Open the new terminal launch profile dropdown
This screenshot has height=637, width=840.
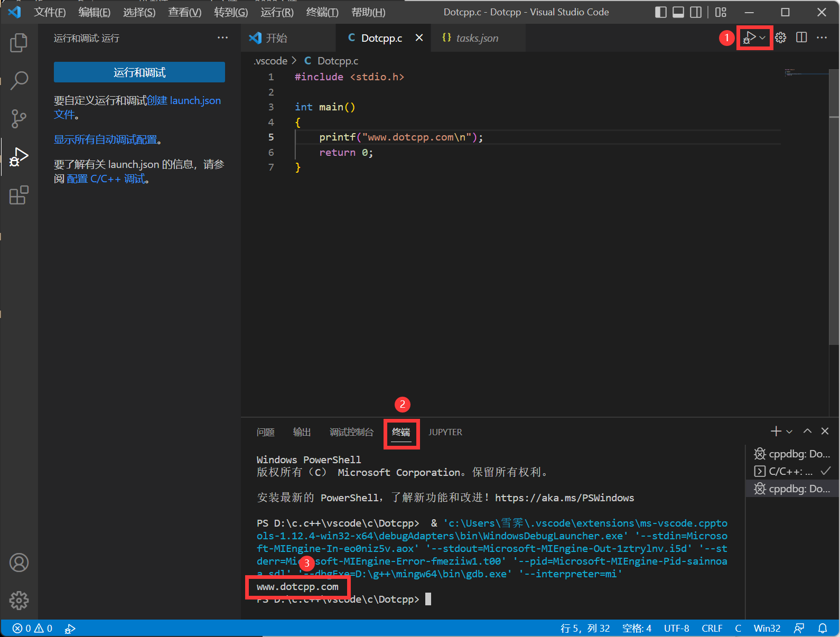(789, 432)
